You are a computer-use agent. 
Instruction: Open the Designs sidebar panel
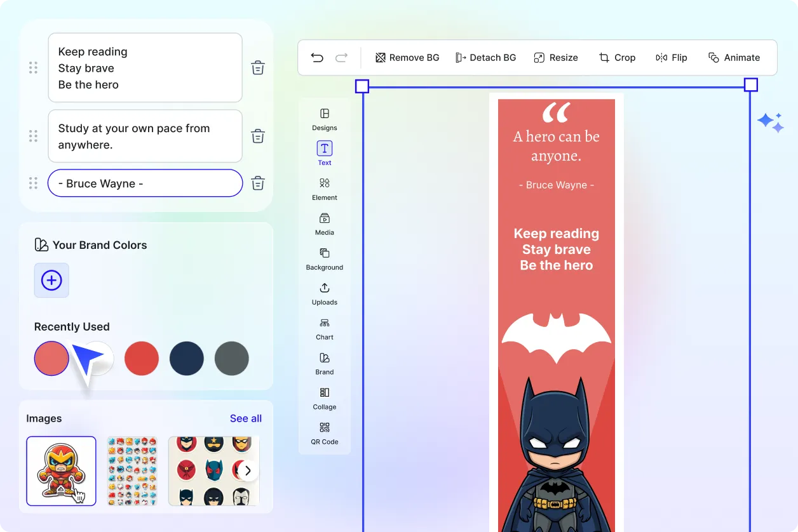(325, 119)
